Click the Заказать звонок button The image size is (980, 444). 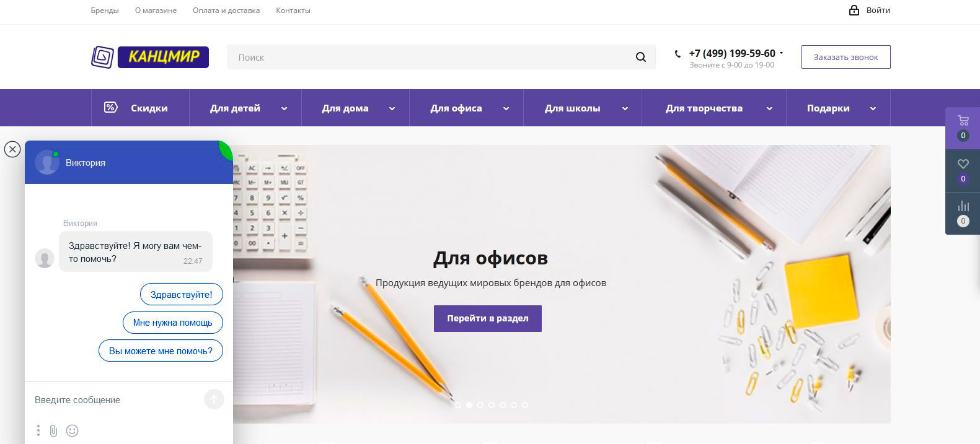[845, 57]
